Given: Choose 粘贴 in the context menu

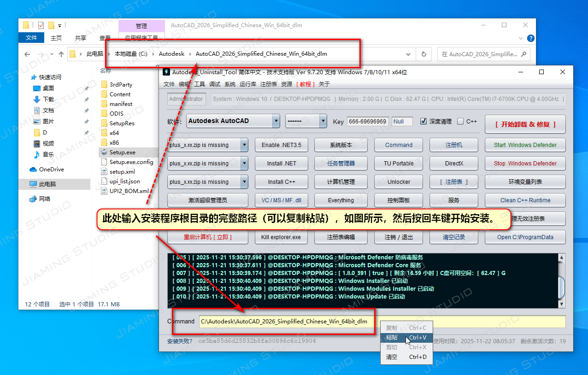Looking at the screenshot, I should tap(406, 338).
